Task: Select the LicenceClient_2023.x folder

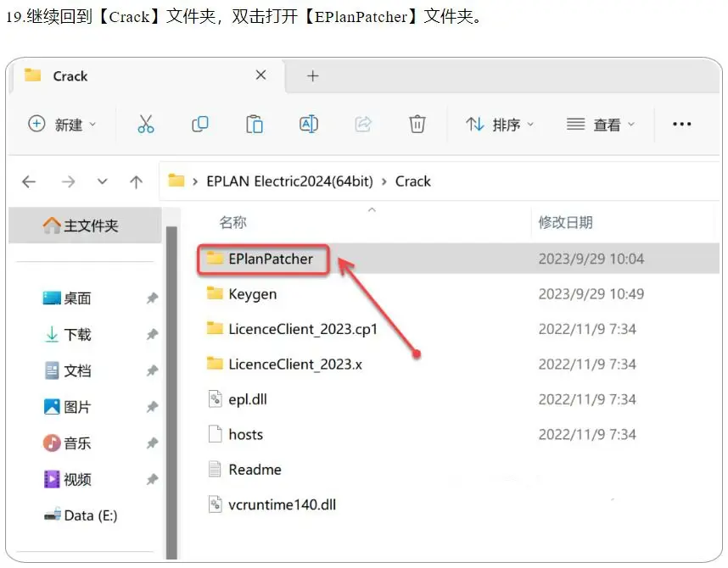Action: [284, 365]
